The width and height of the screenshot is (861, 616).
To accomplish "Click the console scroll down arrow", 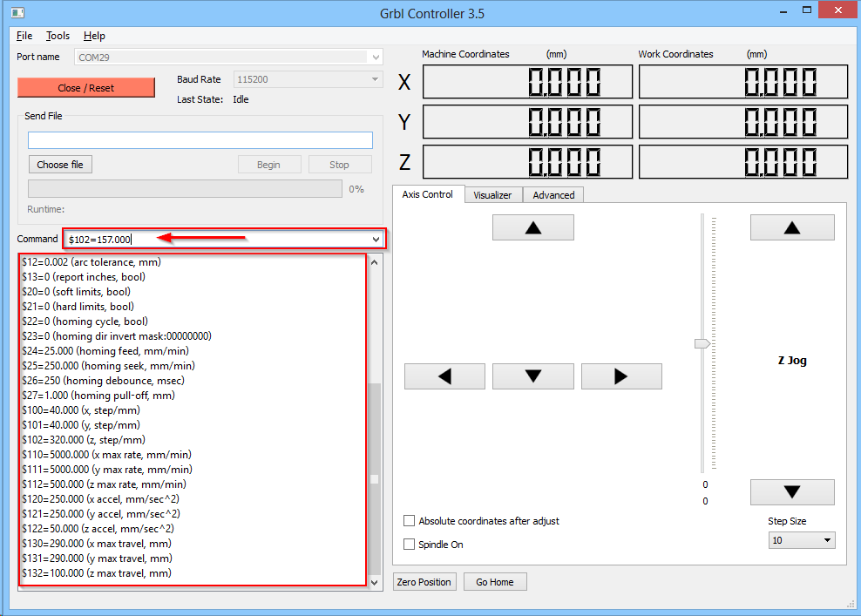I will 375,582.
